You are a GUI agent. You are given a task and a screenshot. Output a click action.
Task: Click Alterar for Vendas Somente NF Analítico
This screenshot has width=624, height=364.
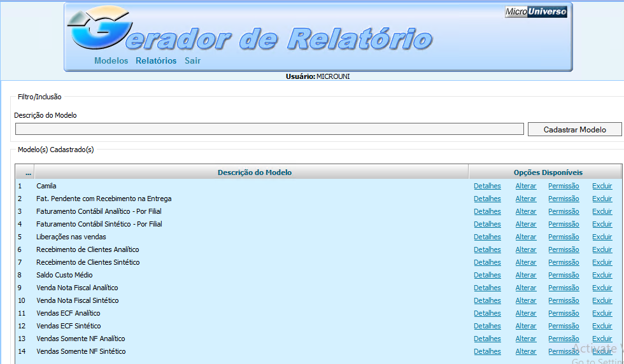pyautogui.click(x=526, y=339)
